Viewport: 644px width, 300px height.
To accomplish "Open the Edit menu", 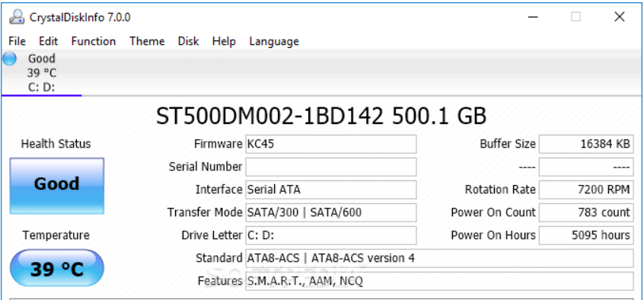I will 49,42.
